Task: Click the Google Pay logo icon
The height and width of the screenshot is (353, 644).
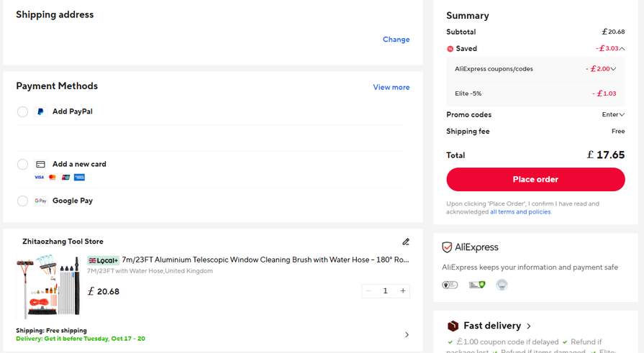Action: (41, 201)
